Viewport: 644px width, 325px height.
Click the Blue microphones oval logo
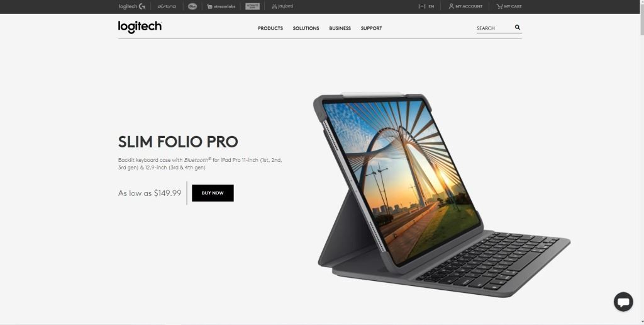click(192, 6)
